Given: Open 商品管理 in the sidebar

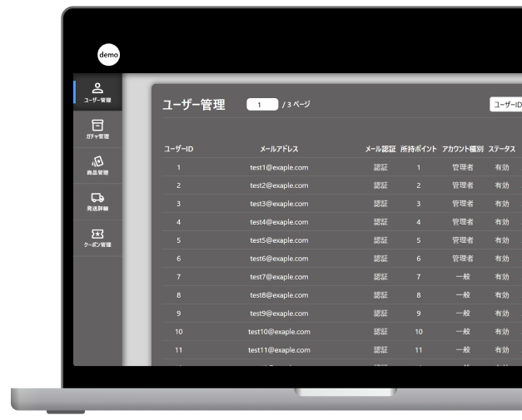Looking at the screenshot, I should pos(97,166).
